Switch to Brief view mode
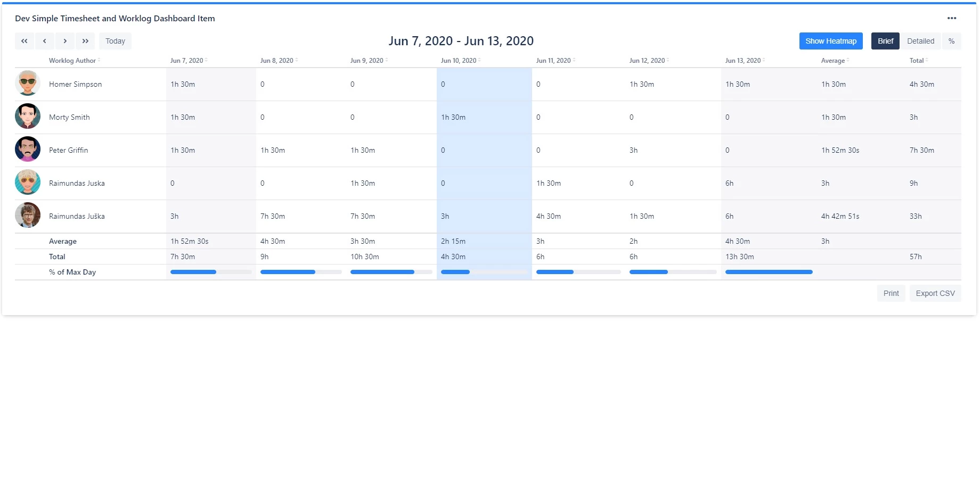Image resolution: width=980 pixels, height=479 pixels. [x=885, y=41]
